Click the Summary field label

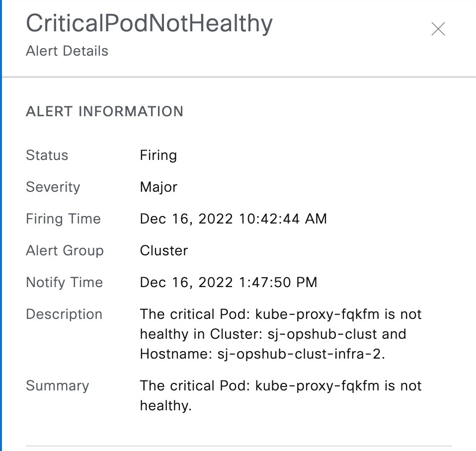[x=57, y=385]
